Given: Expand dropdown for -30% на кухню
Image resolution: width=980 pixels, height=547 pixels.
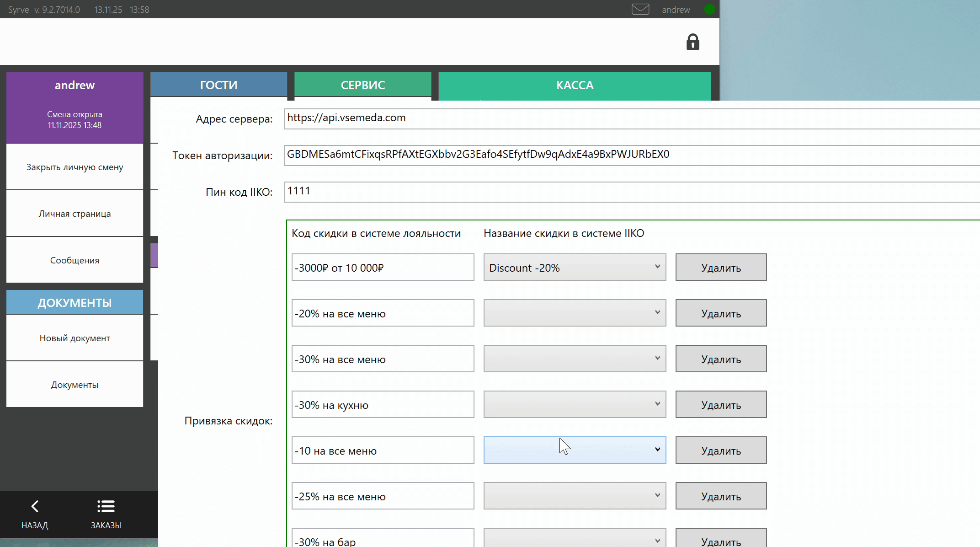Looking at the screenshot, I should (x=575, y=405).
